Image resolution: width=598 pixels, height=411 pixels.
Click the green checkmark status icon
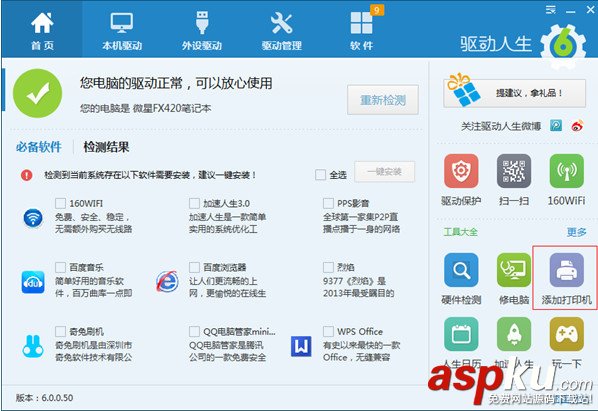pyautogui.click(x=37, y=93)
